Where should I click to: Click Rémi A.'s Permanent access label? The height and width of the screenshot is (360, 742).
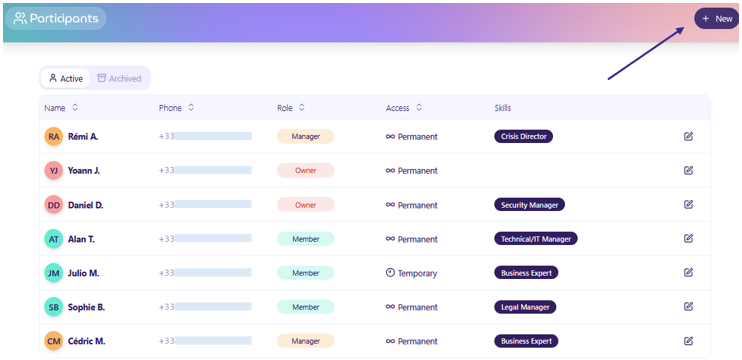[412, 137]
